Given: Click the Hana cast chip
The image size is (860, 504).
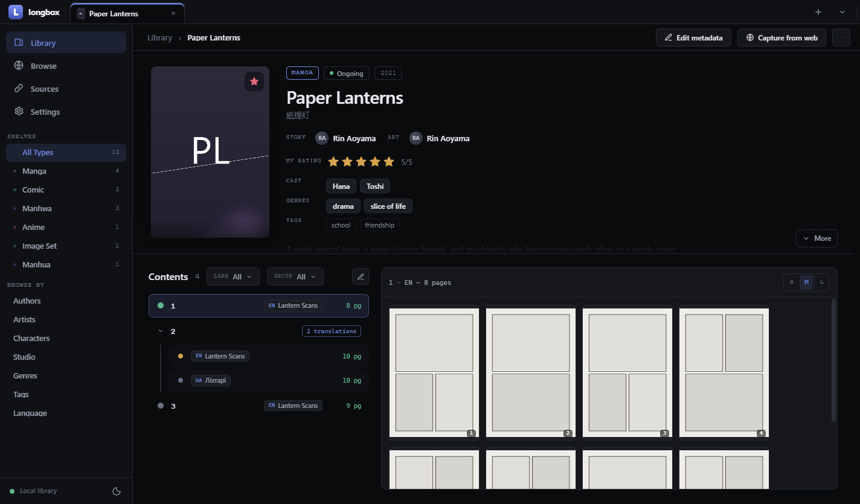Looking at the screenshot, I should click(341, 187).
